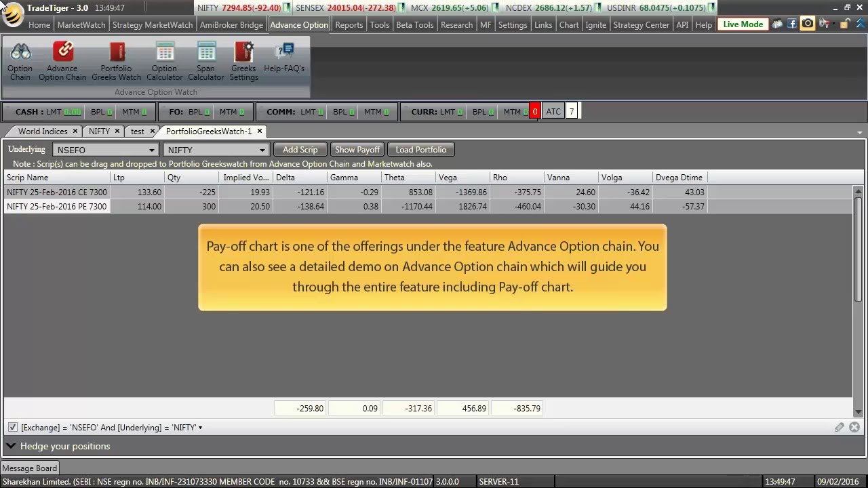This screenshot has width=868, height=488.
Task: Open the MarketWatch menu
Action: coord(81,24)
